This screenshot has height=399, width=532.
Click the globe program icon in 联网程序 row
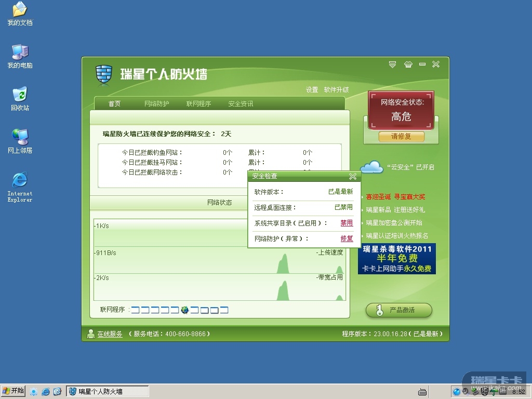(x=185, y=310)
